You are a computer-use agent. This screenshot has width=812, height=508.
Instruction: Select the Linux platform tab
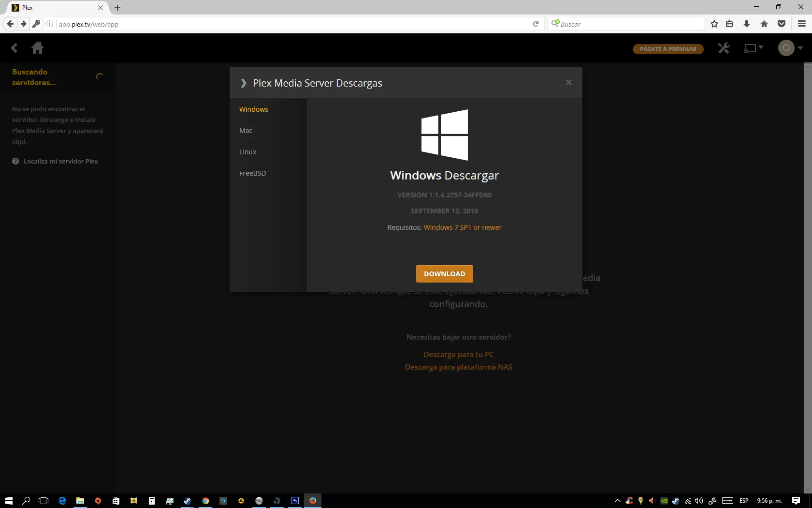[x=248, y=152]
